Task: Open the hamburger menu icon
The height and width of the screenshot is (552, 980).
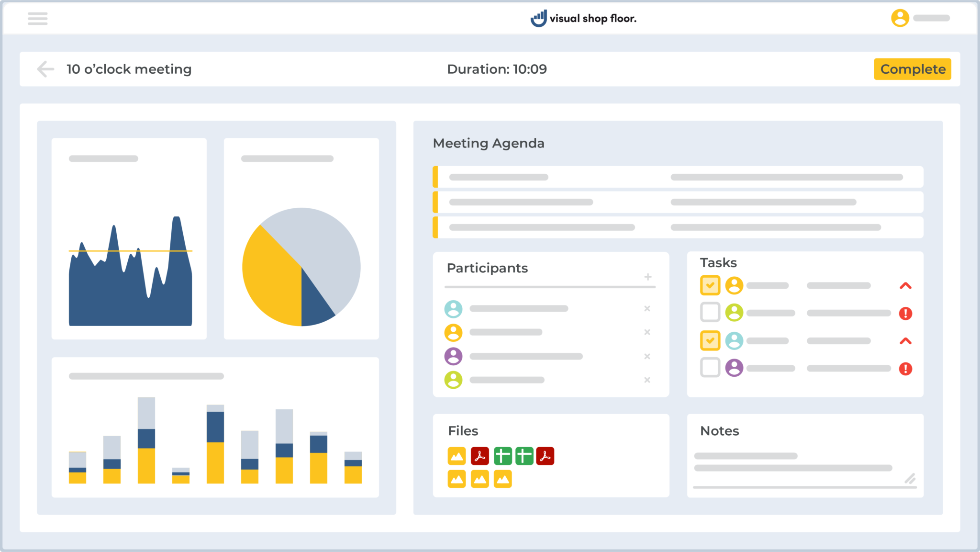Action: (x=37, y=19)
